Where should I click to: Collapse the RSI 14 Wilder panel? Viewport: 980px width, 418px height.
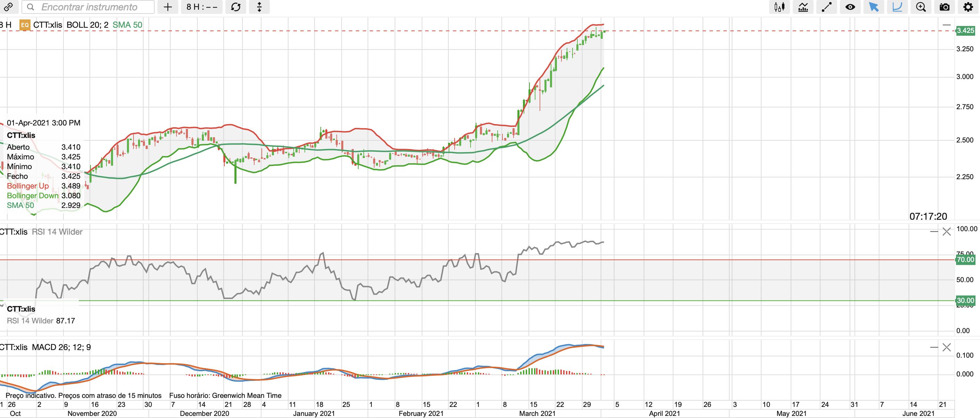934,232
